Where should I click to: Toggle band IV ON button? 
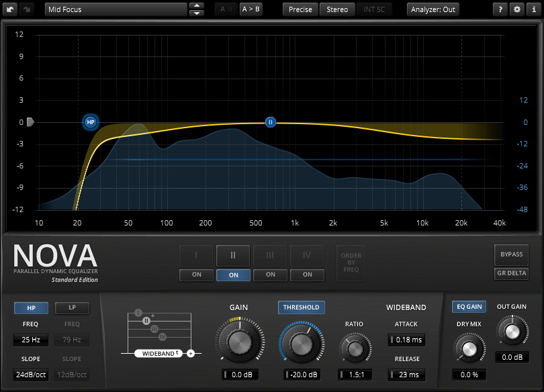(x=308, y=275)
